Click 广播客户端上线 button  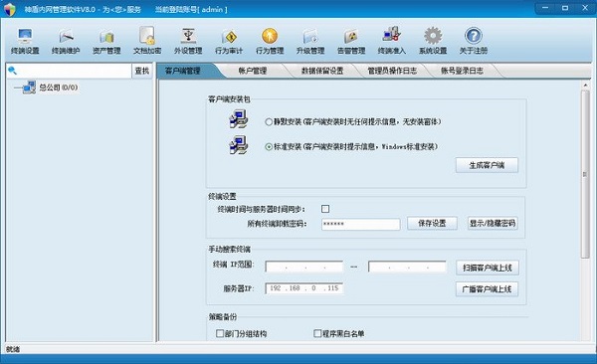click(487, 289)
